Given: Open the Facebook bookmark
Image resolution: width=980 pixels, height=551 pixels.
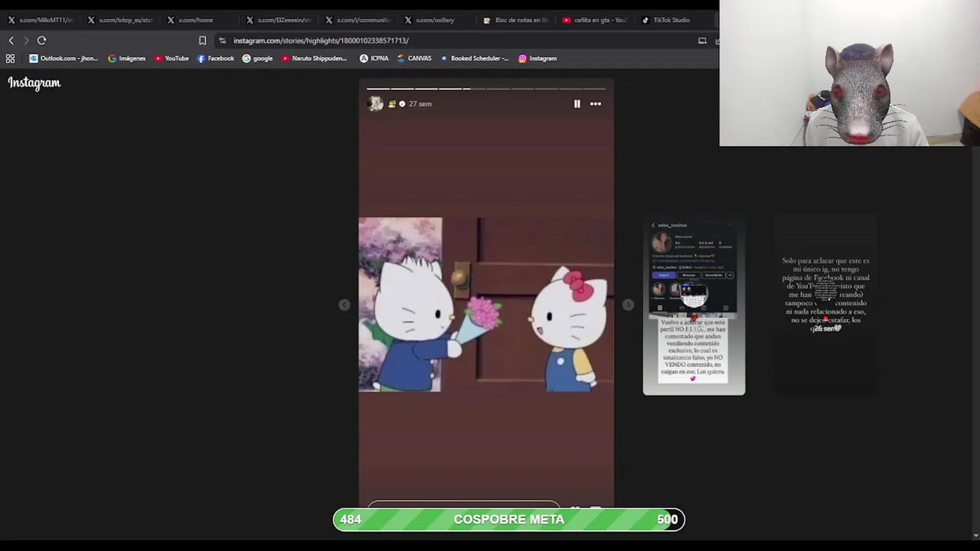Looking at the screenshot, I should coord(216,58).
